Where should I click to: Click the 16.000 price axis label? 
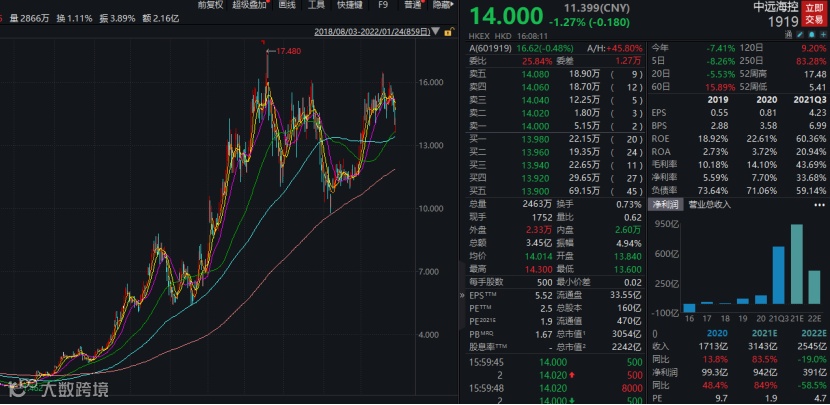click(432, 83)
